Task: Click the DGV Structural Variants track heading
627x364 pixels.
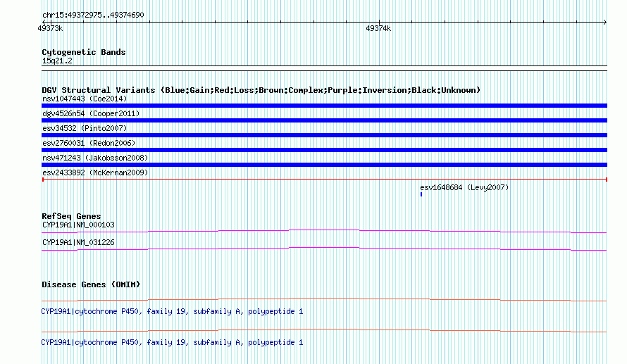Action: point(261,90)
